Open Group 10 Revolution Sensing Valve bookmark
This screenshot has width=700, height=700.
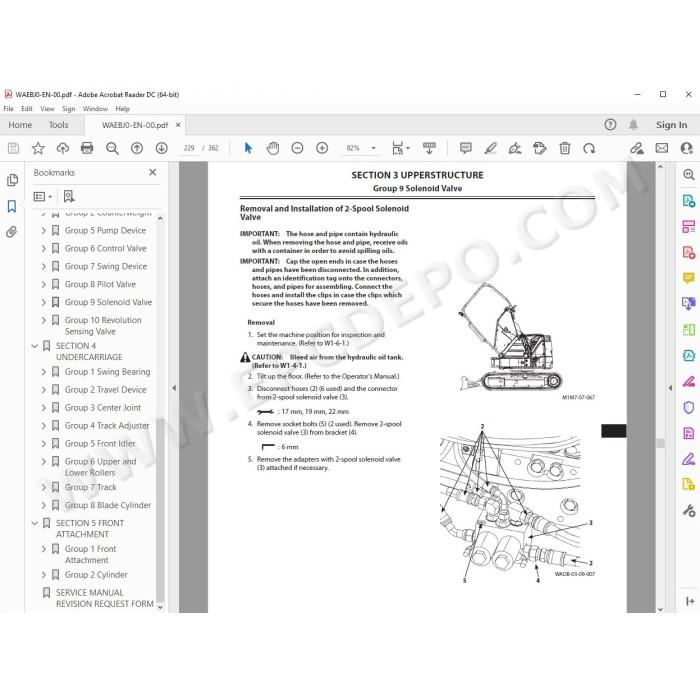click(x=103, y=325)
